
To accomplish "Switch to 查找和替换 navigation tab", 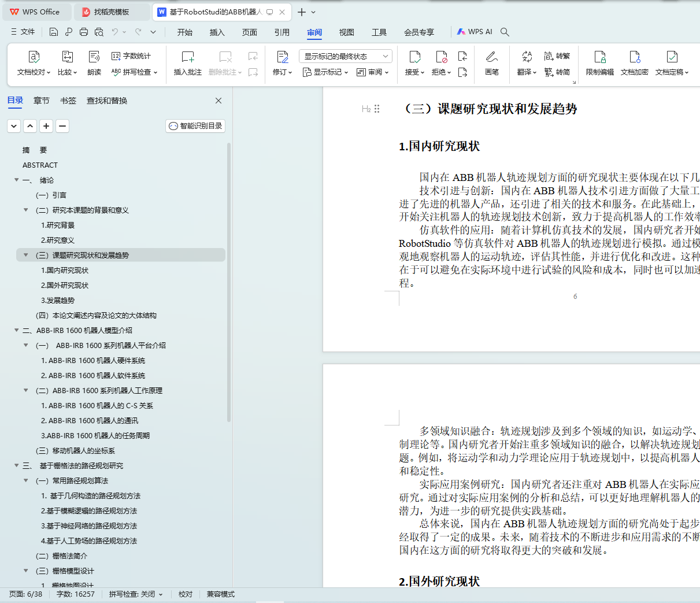I will pyautogui.click(x=107, y=101).
